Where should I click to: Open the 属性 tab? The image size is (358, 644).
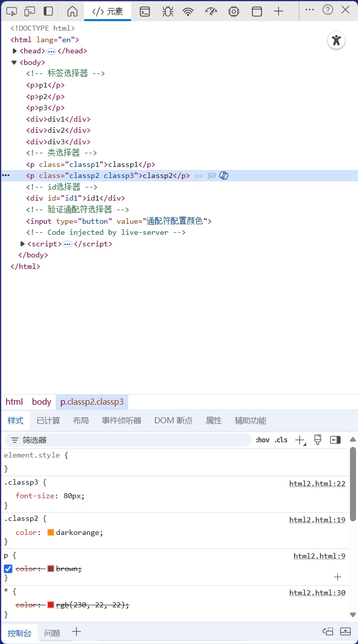(214, 421)
